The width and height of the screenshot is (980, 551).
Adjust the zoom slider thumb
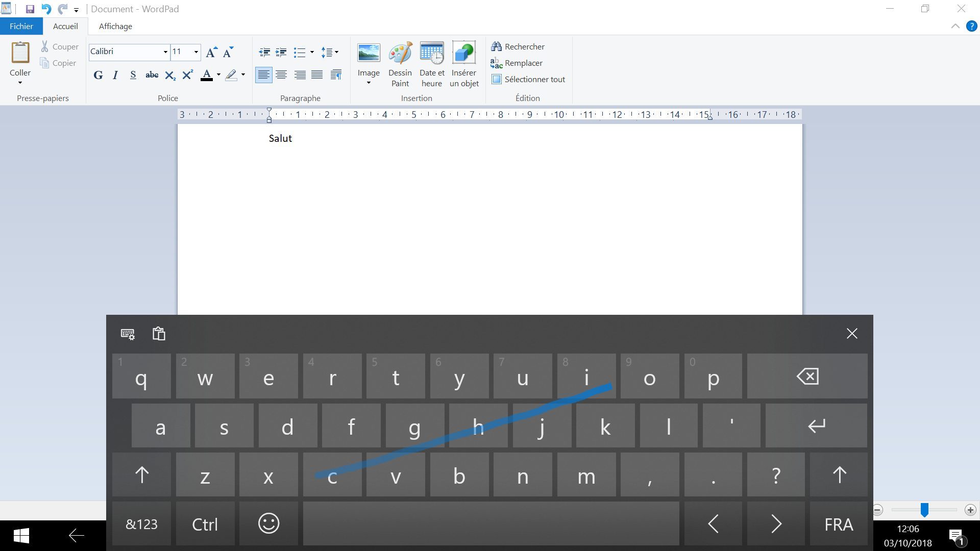tap(924, 510)
